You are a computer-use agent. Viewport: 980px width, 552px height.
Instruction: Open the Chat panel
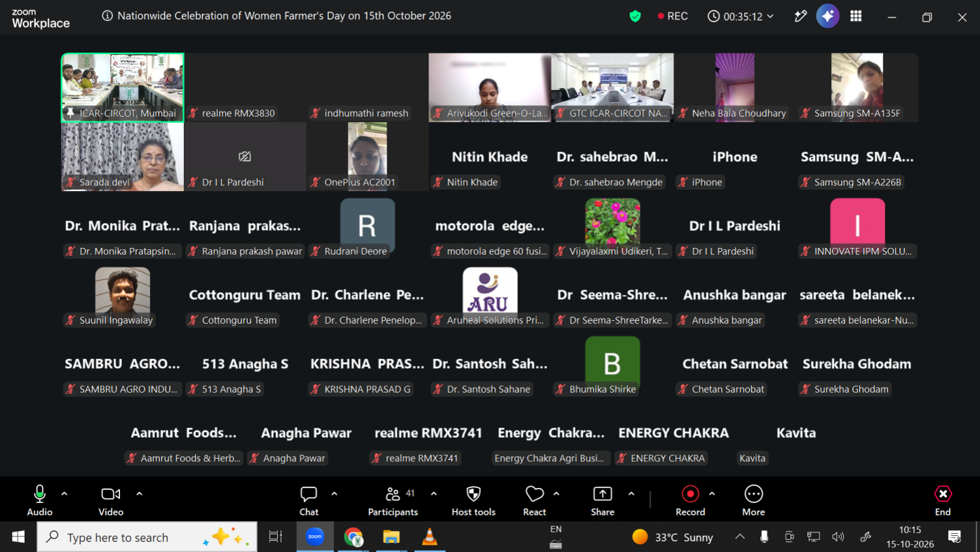pos(309,501)
